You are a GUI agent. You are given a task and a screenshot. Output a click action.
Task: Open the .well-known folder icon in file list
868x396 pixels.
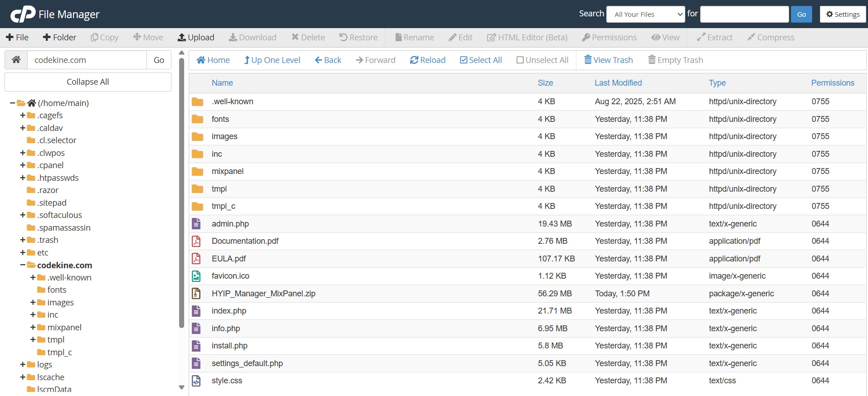tap(197, 101)
